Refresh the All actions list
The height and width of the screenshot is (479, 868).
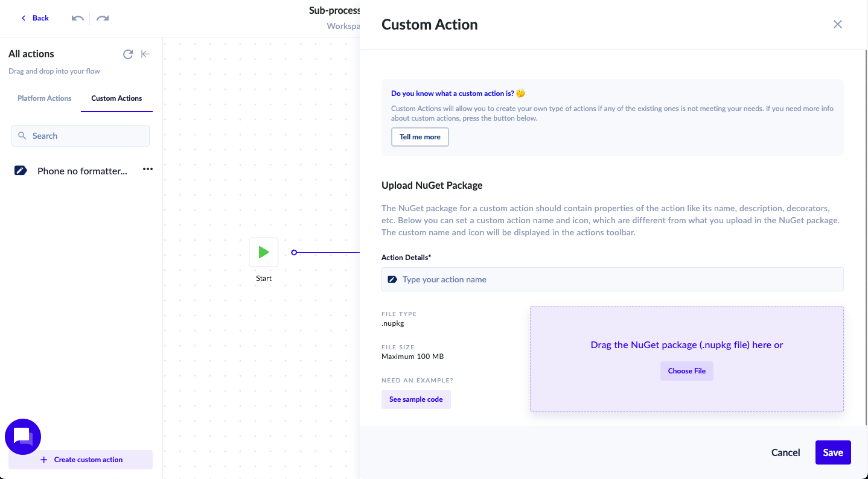click(128, 54)
